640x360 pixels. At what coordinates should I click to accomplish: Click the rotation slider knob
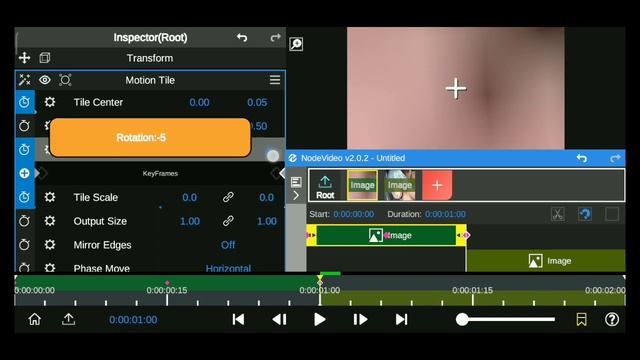[x=273, y=156]
